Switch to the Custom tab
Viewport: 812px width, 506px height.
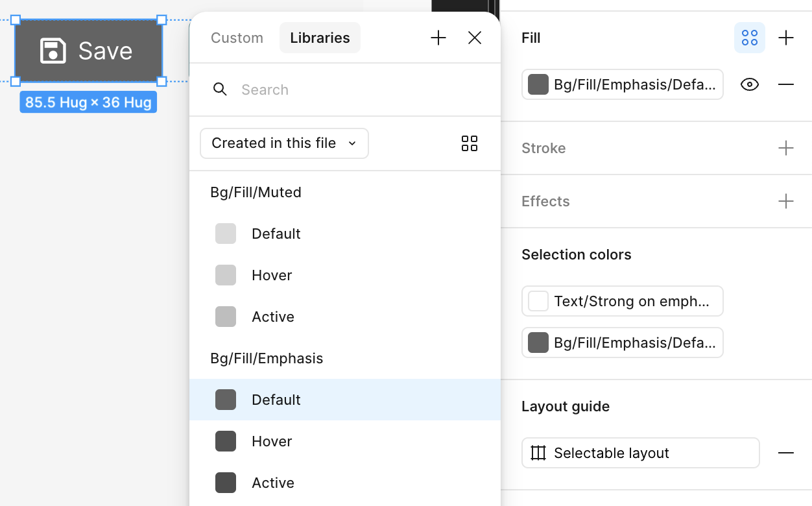tap(237, 38)
